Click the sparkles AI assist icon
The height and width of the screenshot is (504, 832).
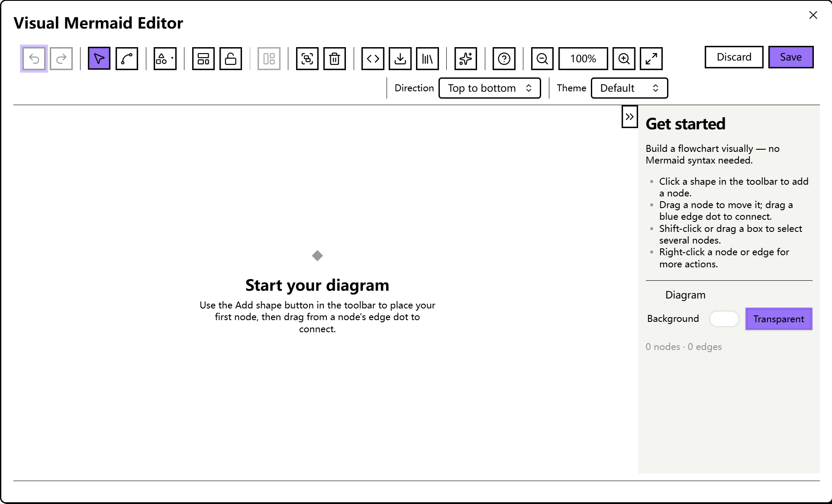(x=466, y=58)
